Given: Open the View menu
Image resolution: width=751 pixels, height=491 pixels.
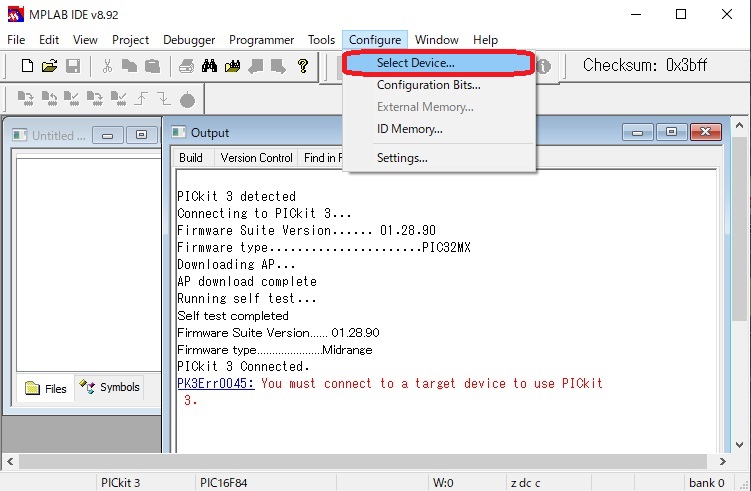Looking at the screenshot, I should [85, 40].
